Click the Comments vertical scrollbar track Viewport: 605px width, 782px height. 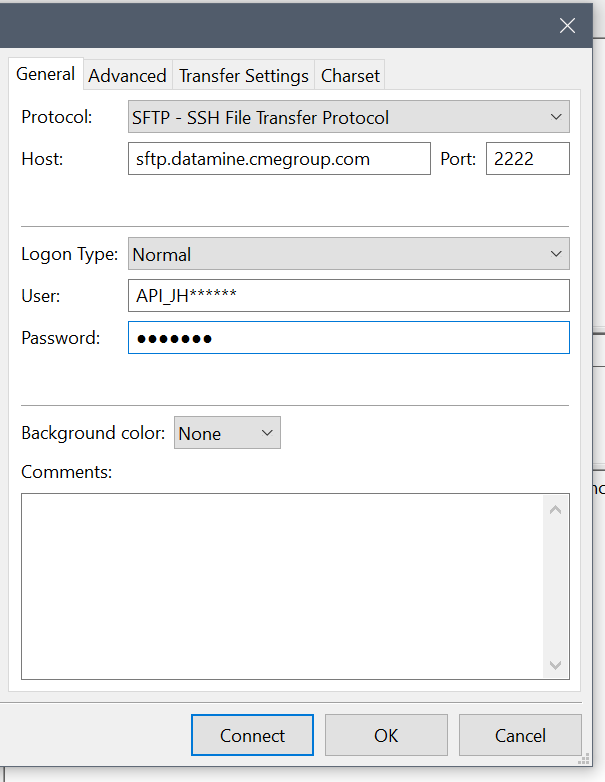pos(556,585)
